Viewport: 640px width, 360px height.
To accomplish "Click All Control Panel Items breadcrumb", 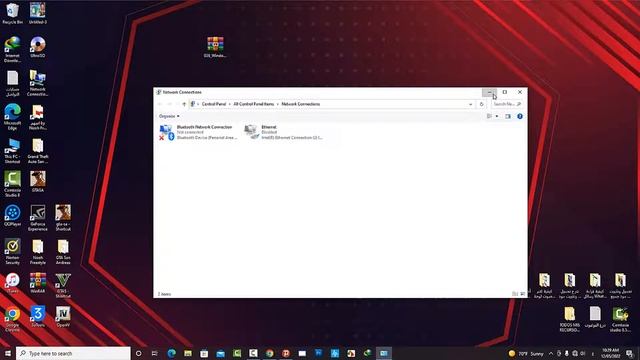I will click(x=253, y=104).
